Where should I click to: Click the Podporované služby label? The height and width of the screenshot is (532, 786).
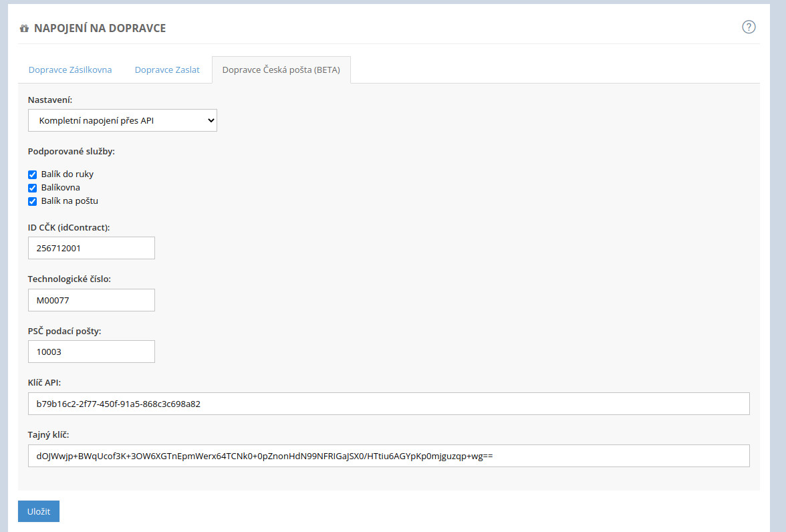(x=71, y=152)
